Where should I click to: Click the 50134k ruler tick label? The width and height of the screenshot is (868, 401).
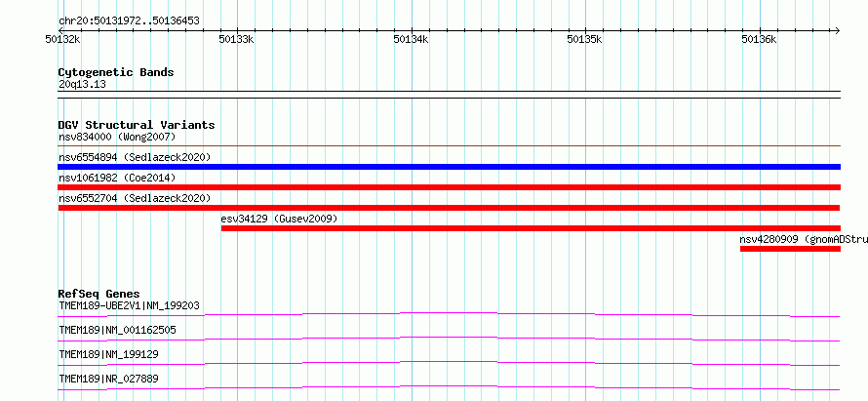click(411, 39)
